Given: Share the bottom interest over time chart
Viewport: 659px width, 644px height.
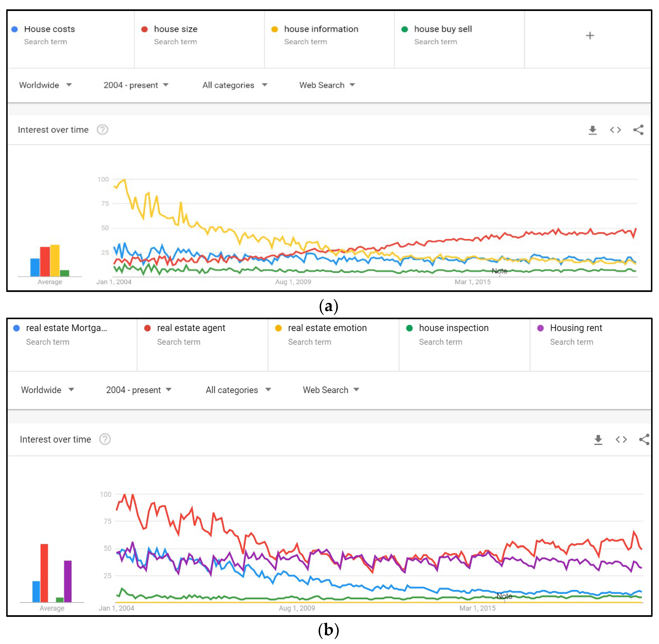Looking at the screenshot, I should point(644,439).
